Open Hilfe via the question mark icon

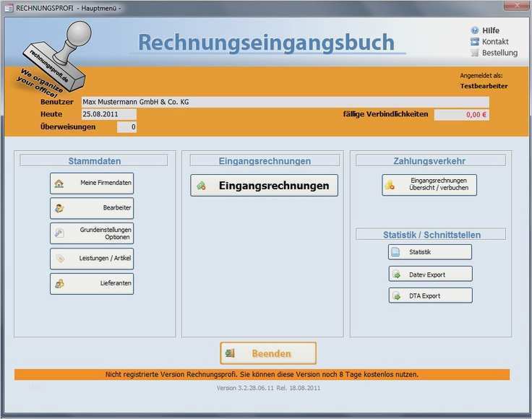coord(475,31)
